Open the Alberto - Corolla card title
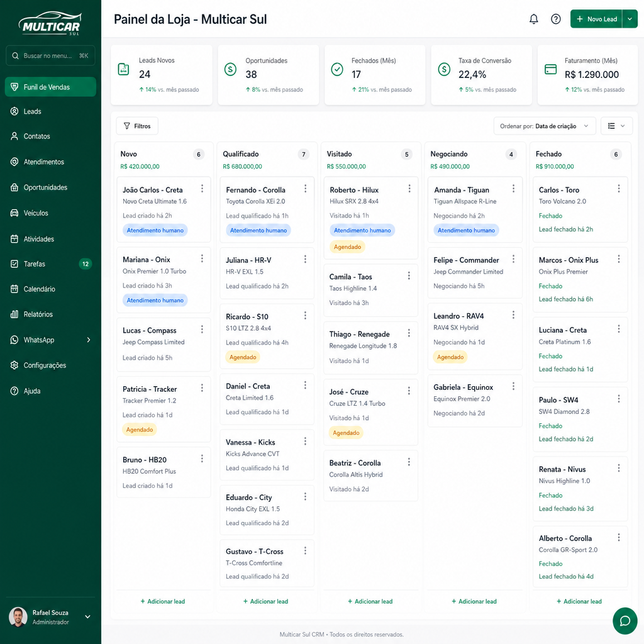The width and height of the screenshot is (644, 644). pyautogui.click(x=565, y=538)
